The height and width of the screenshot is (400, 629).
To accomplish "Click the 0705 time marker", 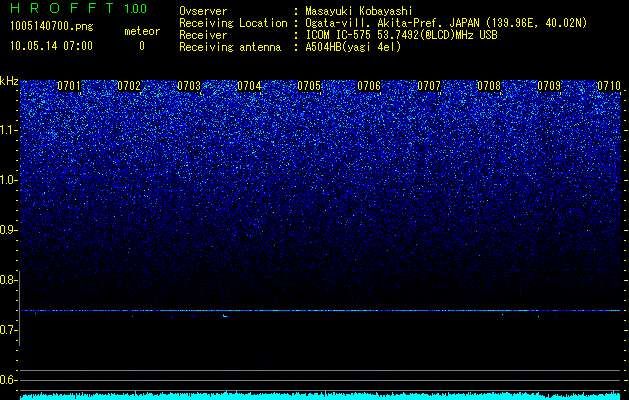I will (309, 86).
